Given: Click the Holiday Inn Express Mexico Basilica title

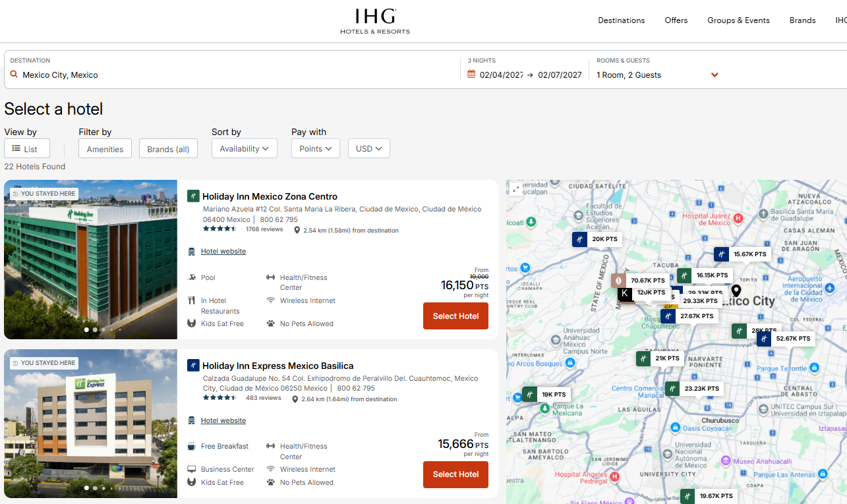Looking at the screenshot, I should coord(278,366).
